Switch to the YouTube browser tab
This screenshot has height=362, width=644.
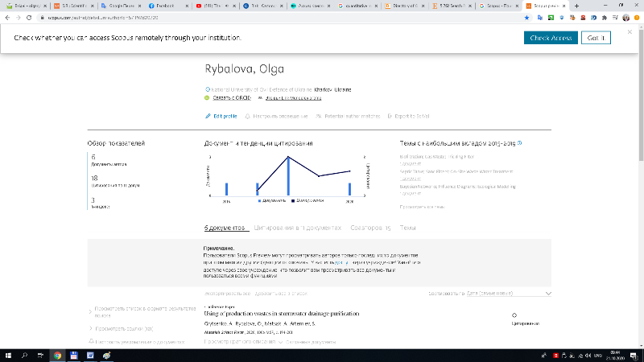(216, 6)
